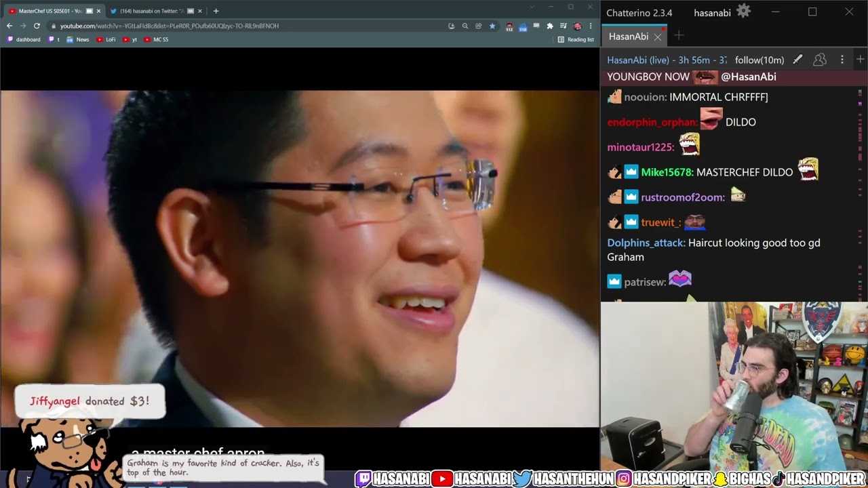Screen dimensions: 868x488
Task: Open the Chrome Extensions puzzle icon
Action: pyautogui.click(x=550, y=26)
